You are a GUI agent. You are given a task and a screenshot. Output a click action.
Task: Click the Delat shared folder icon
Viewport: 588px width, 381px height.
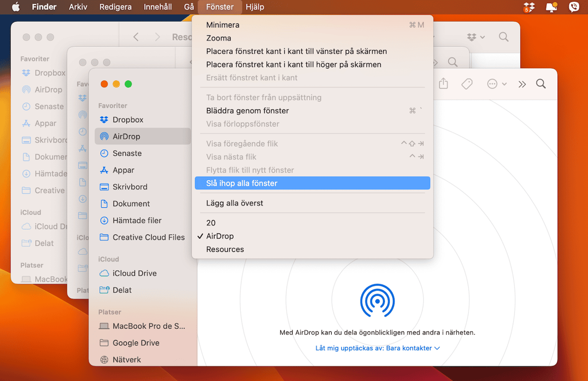103,290
